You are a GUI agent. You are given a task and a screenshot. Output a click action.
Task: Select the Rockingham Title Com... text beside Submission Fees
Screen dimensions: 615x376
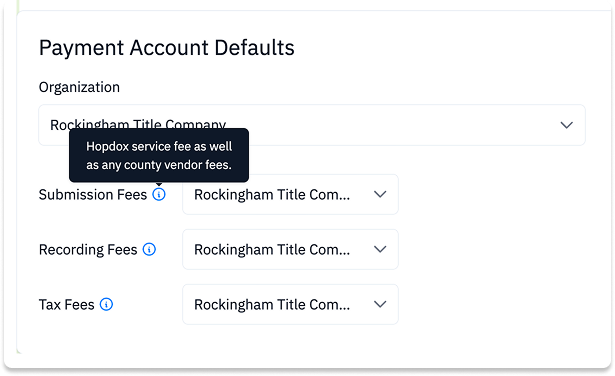click(272, 195)
